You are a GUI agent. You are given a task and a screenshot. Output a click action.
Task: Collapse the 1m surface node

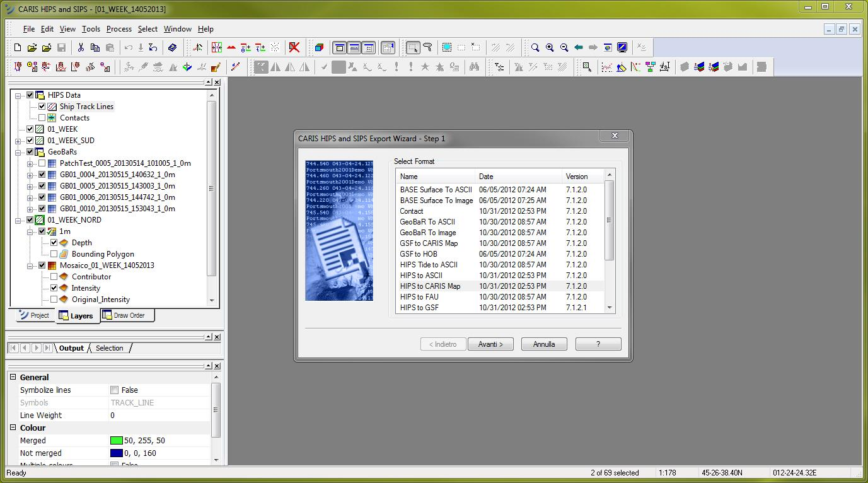[30, 231]
